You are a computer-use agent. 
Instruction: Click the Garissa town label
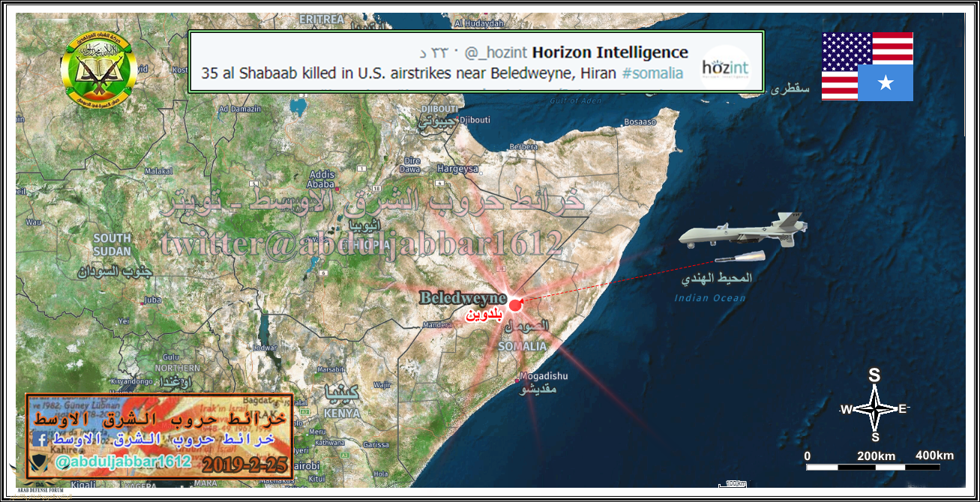376,444
